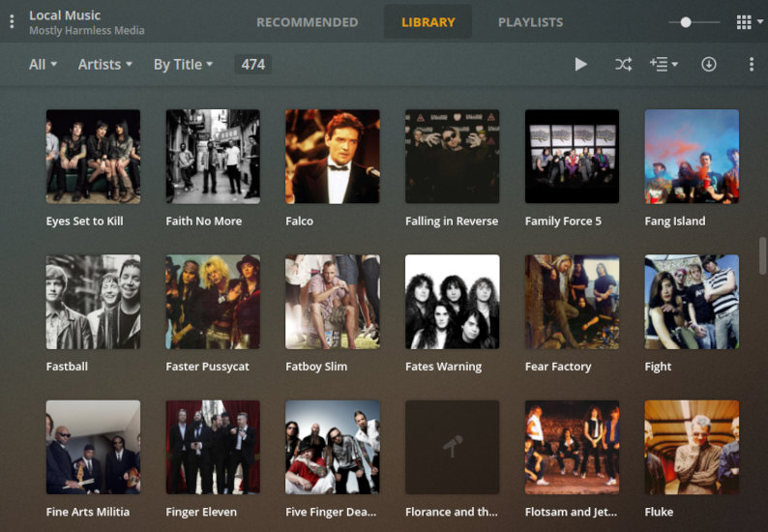Viewport: 768px width, 532px height.
Task: Click the download sync icon
Action: pos(709,65)
